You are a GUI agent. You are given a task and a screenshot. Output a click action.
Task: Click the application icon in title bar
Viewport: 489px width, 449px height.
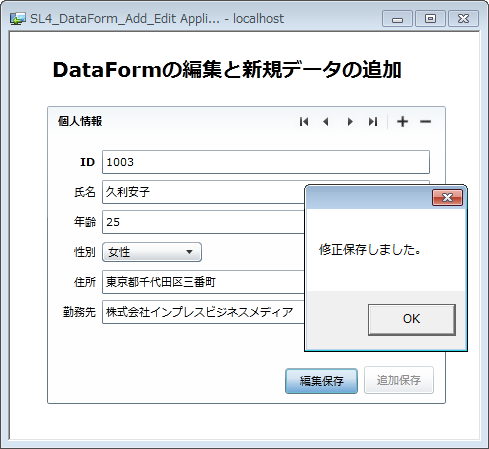(x=17, y=19)
